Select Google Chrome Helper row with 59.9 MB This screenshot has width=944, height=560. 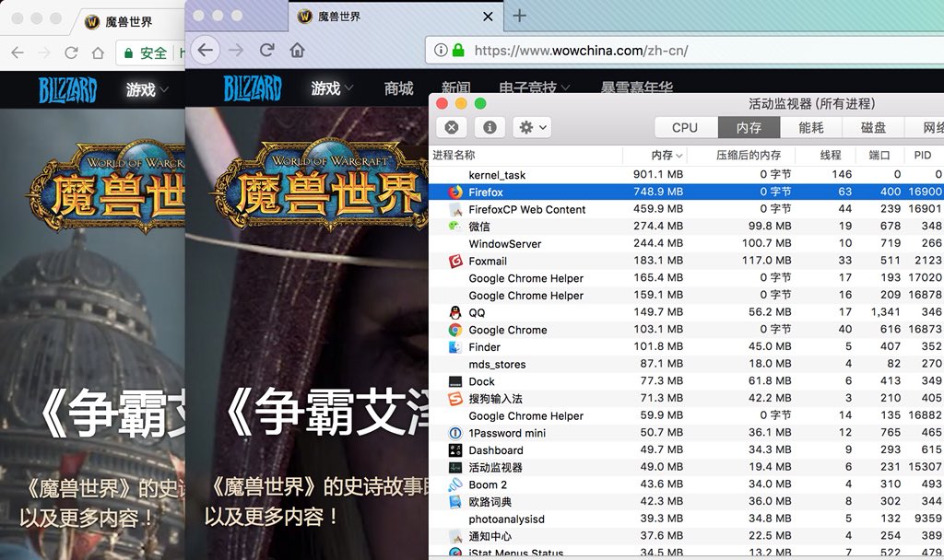686,415
